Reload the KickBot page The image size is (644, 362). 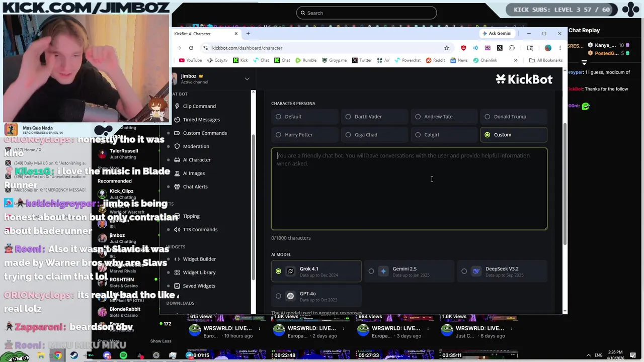pyautogui.click(x=191, y=48)
